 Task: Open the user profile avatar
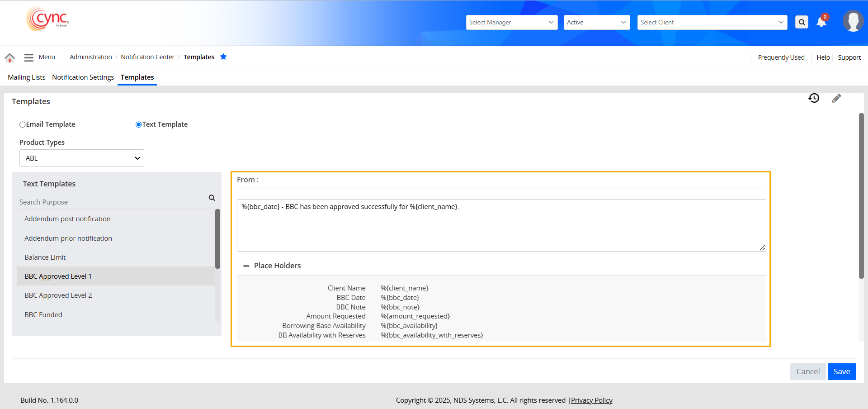853,21
